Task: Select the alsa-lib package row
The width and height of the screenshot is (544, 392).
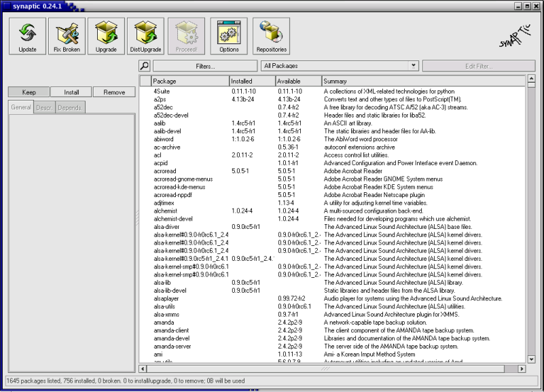Action: click(x=332, y=283)
